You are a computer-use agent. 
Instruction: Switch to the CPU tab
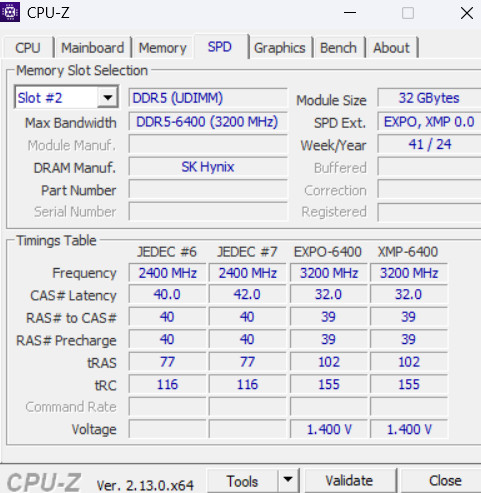[28, 48]
